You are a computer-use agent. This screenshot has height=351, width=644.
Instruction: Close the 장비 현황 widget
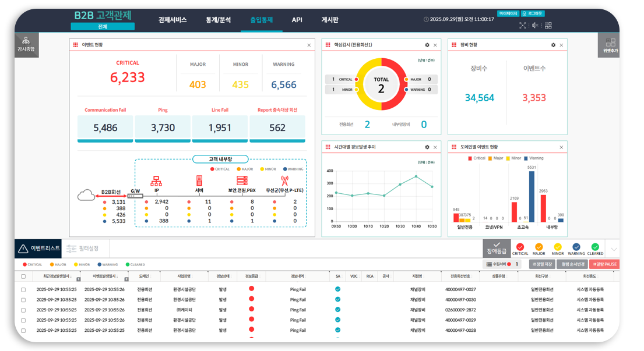click(x=561, y=45)
